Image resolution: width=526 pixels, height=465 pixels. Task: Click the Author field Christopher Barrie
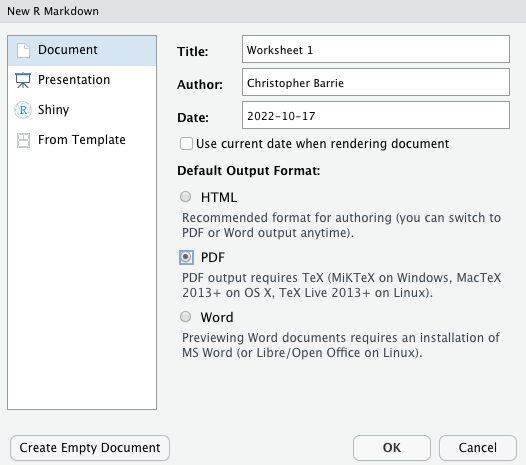point(376,82)
